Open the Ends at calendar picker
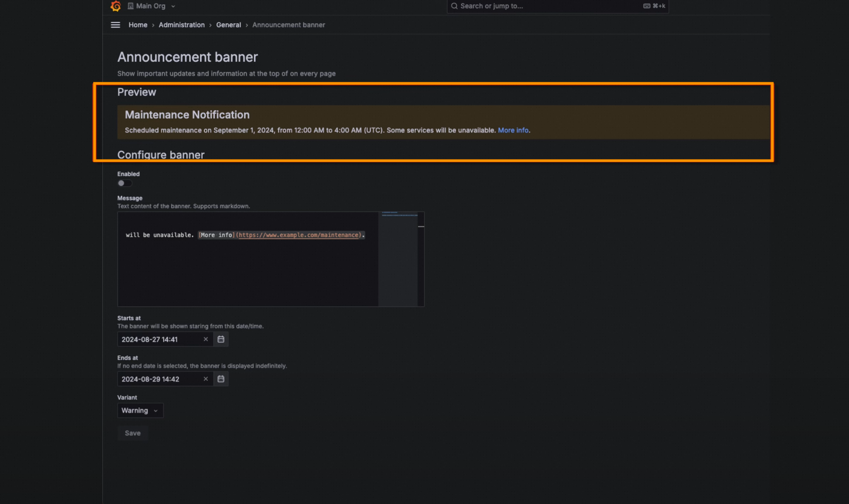This screenshot has width=849, height=504. click(x=221, y=379)
